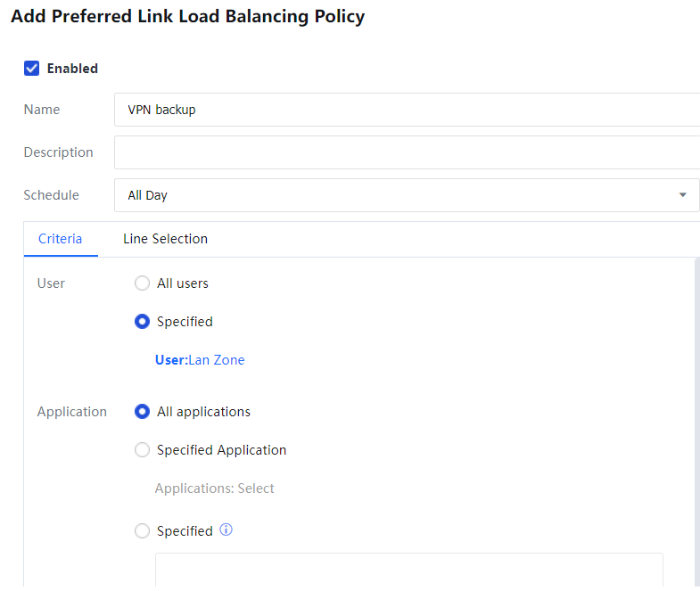The image size is (700, 591).
Task: Select the All users radio button
Action: point(142,283)
